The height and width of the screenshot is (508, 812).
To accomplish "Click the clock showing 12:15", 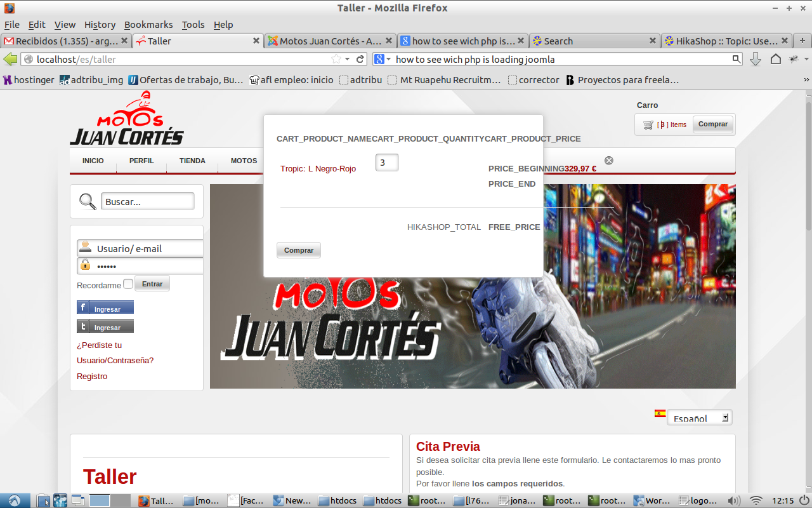I will [x=783, y=500].
